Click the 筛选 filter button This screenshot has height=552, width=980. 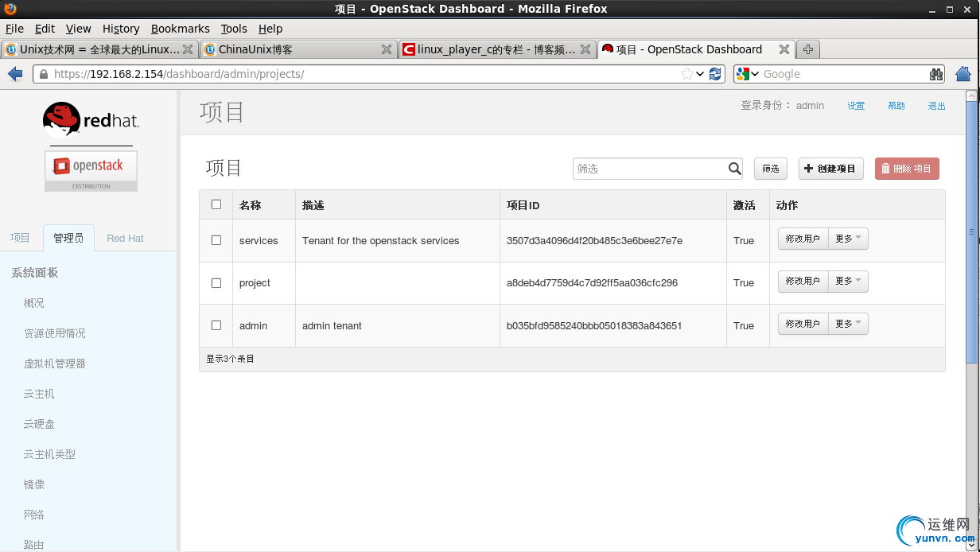coord(771,169)
